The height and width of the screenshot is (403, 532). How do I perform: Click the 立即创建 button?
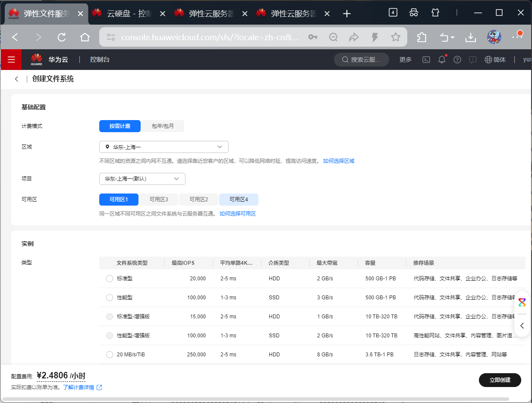pyautogui.click(x=500, y=380)
